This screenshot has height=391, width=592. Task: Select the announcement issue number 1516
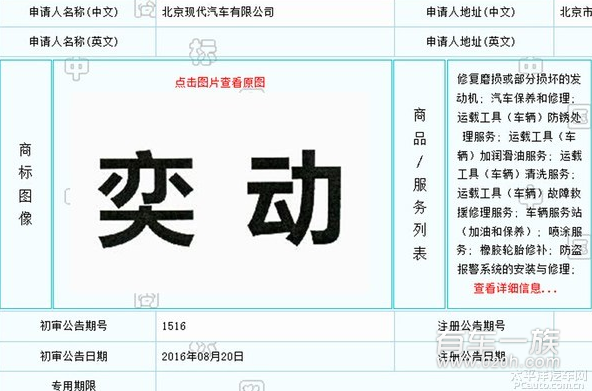click(174, 326)
